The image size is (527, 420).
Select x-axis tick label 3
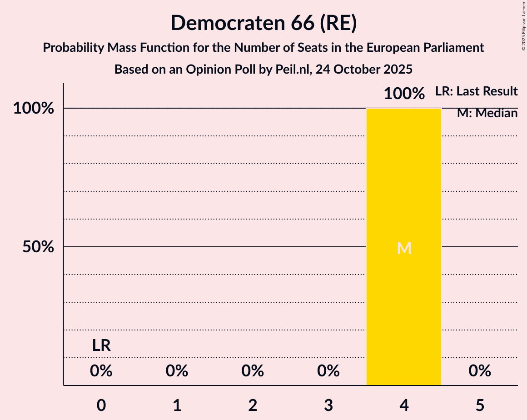[328, 405]
